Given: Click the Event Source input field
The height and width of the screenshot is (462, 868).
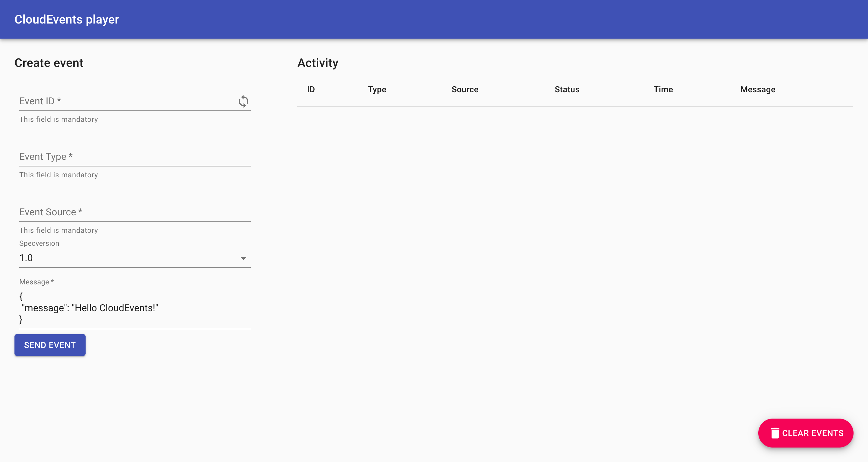Looking at the screenshot, I should (135, 212).
